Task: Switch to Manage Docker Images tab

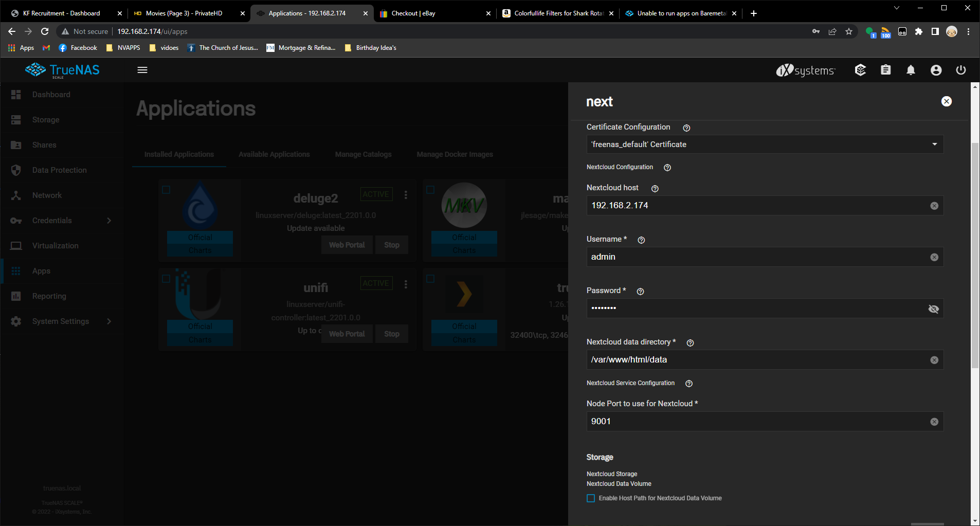Action: 455,154
